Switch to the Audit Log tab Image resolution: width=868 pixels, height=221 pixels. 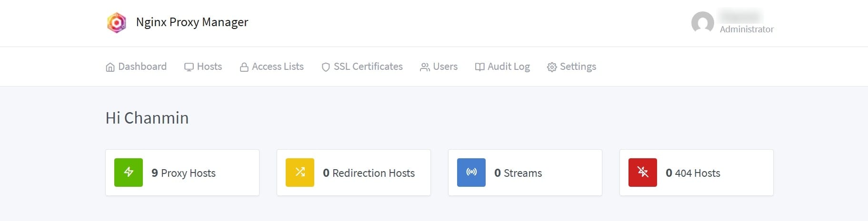click(508, 67)
